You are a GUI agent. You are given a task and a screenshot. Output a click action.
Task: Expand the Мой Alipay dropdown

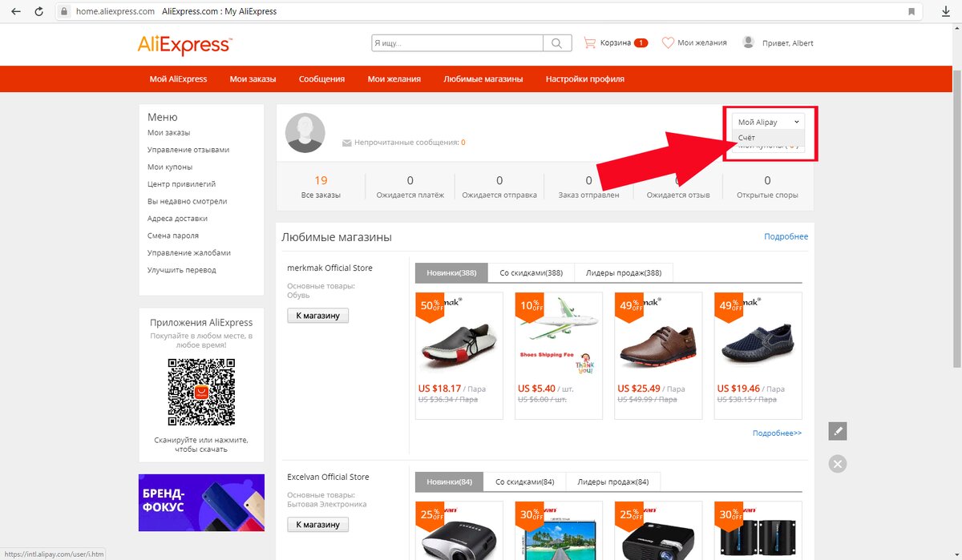(767, 122)
